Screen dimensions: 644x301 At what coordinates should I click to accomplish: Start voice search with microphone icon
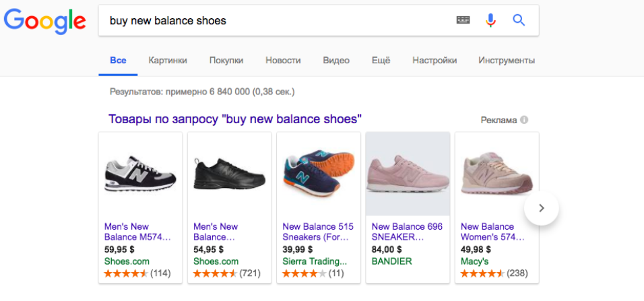(x=490, y=20)
